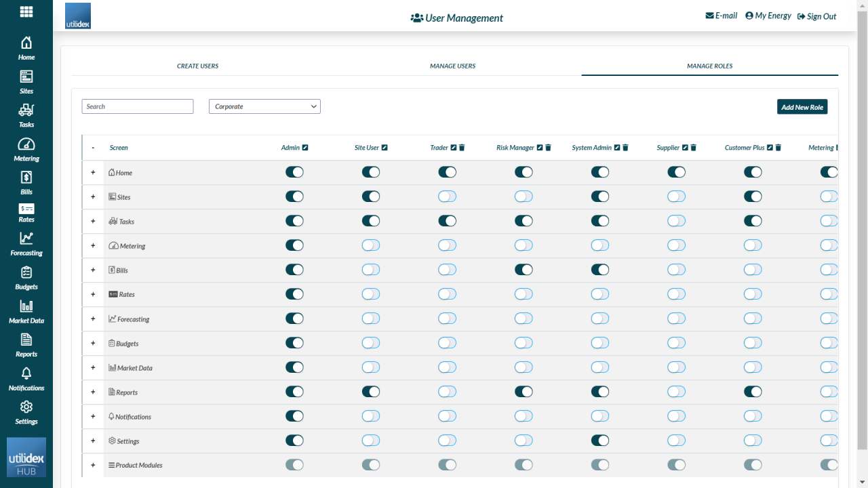The image size is (868, 488).
Task: Click the apps grid icon at sidebar top
Action: [x=26, y=12]
